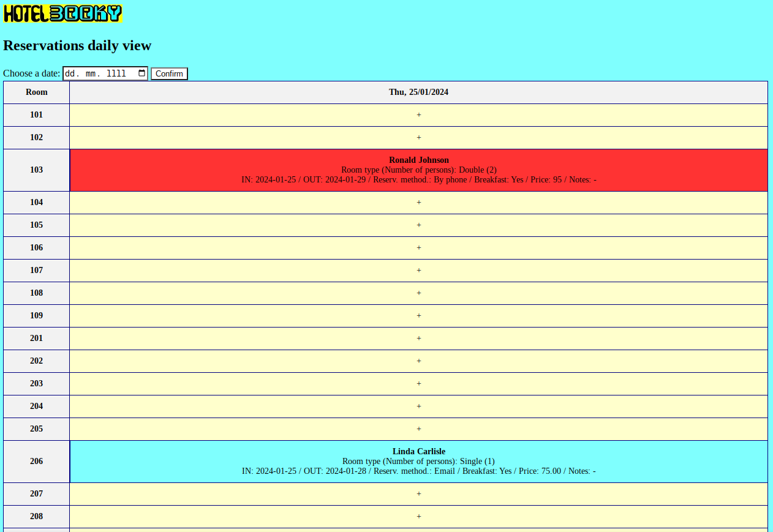
Task: Add reservation with plus for room 208
Action: (x=418, y=517)
